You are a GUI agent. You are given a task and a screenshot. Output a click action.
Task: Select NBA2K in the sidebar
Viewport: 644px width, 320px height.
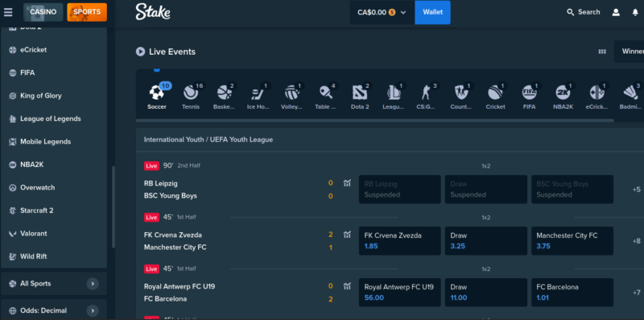[x=53, y=164]
